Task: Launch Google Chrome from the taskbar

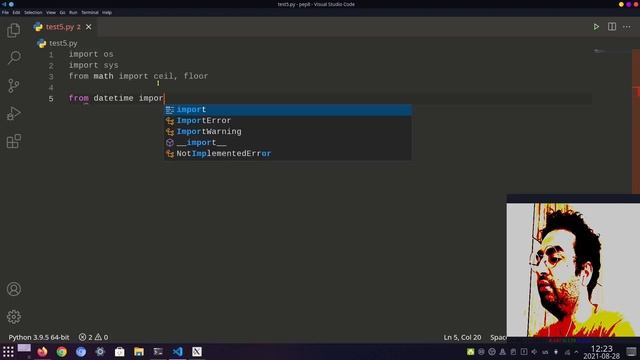Action: tap(62, 351)
